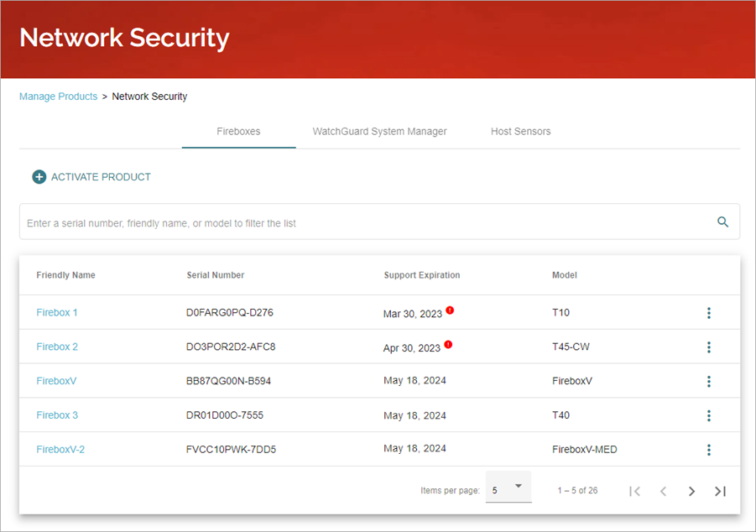Go to the next page of results

[x=691, y=491]
